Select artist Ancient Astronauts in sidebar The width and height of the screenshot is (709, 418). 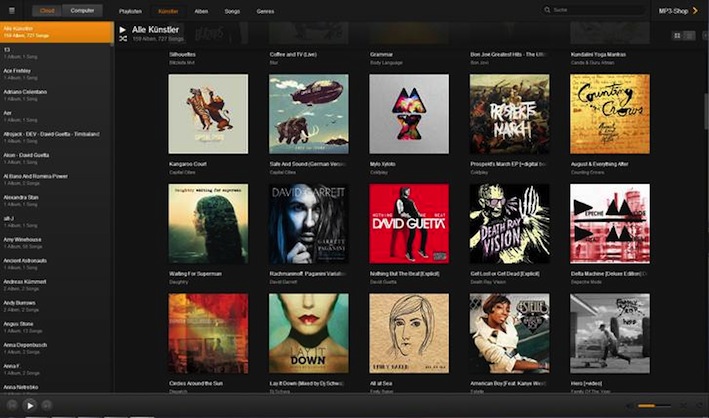(x=57, y=264)
